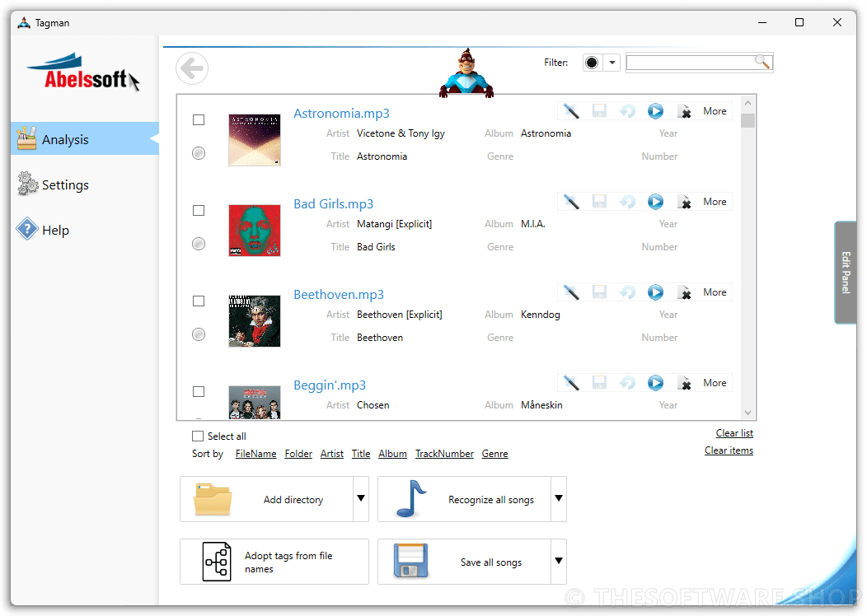Screen dimensions: 867x616
Task: Select the radio button for Beethoven.mp3
Action: pos(199,334)
